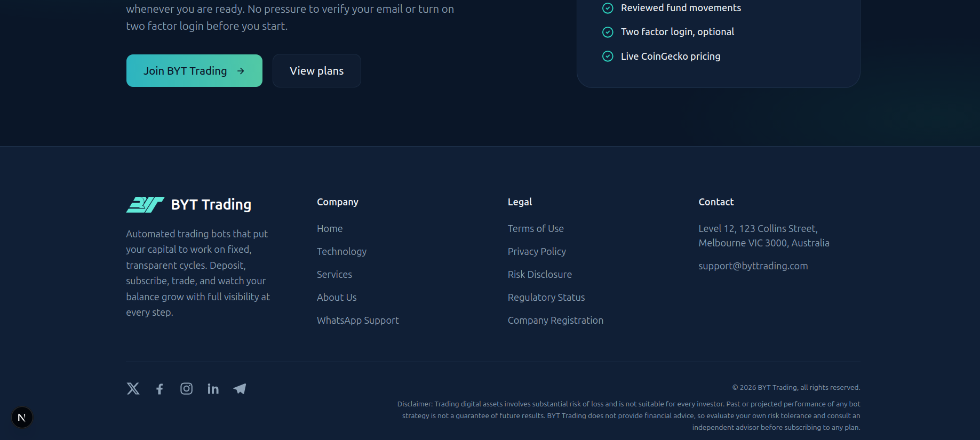This screenshot has height=440, width=980.
Task: Open the LinkedIn social icon
Action: pyautogui.click(x=213, y=389)
